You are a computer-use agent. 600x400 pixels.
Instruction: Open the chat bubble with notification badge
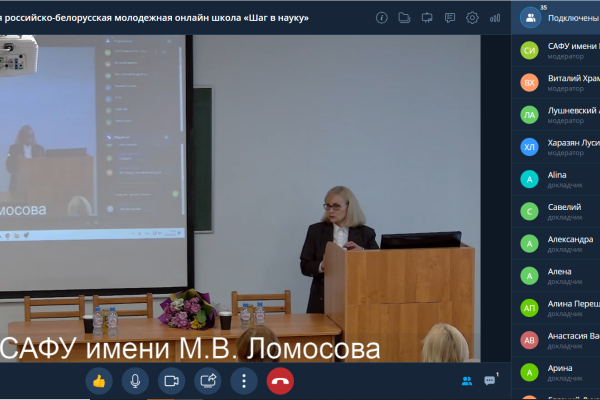coord(490,380)
